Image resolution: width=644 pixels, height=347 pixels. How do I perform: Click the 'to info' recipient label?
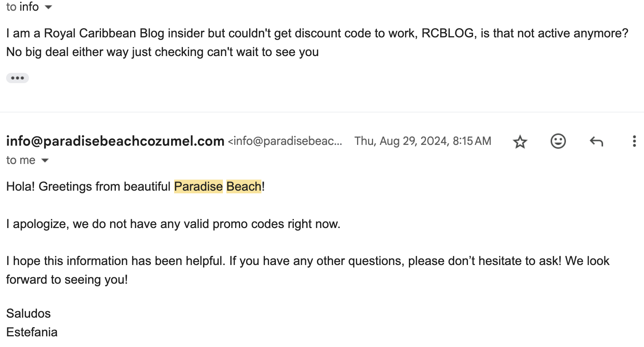[22, 7]
